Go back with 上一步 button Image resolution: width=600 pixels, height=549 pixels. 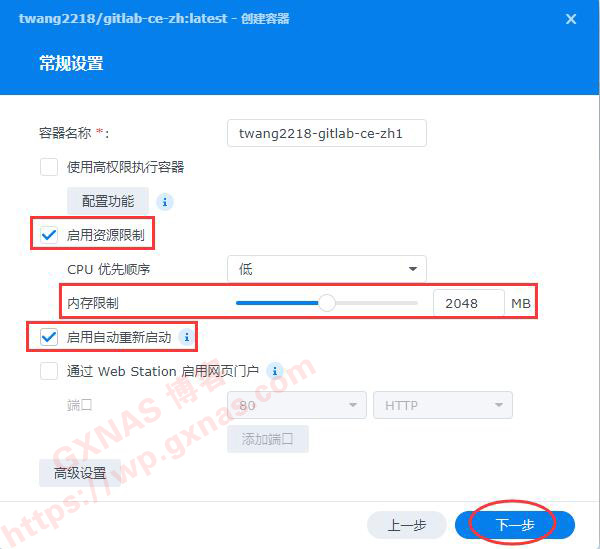(407, 525)
